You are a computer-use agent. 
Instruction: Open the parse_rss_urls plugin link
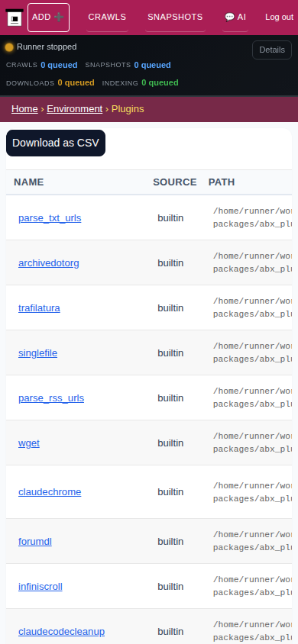[x=51, y=398]
